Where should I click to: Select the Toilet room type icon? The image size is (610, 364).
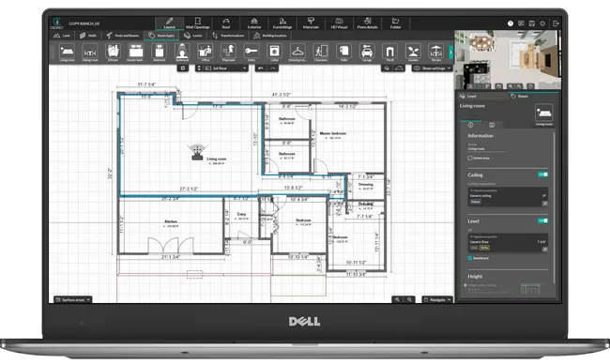coord(343,51)
